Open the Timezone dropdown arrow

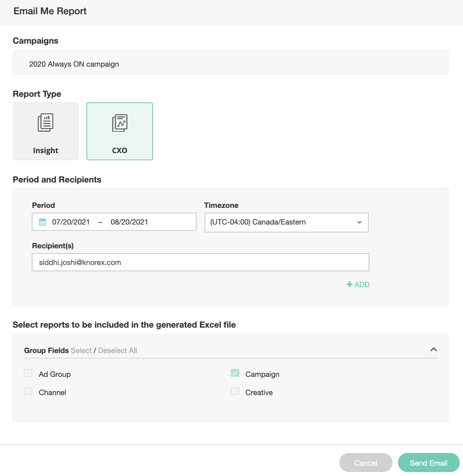pos(359,223)
